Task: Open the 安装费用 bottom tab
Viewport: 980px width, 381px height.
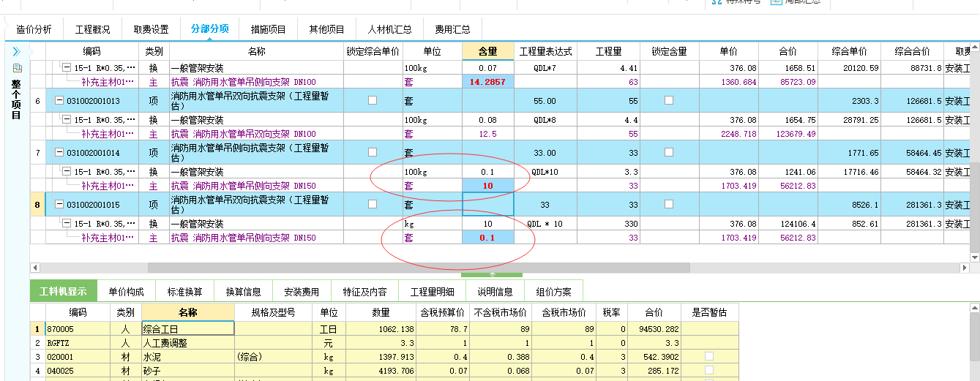Action: click(302, 291)
